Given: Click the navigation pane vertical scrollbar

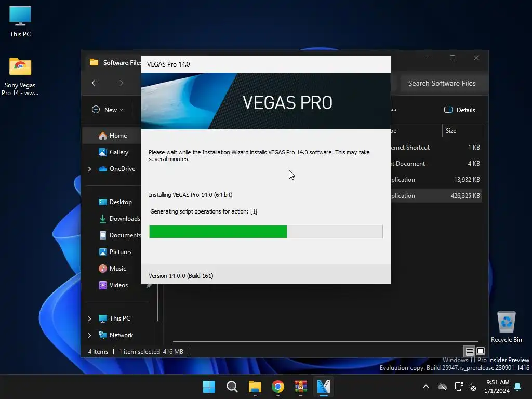Looking at the screenshot, I should pyautogui.click(x=158, y=303).
